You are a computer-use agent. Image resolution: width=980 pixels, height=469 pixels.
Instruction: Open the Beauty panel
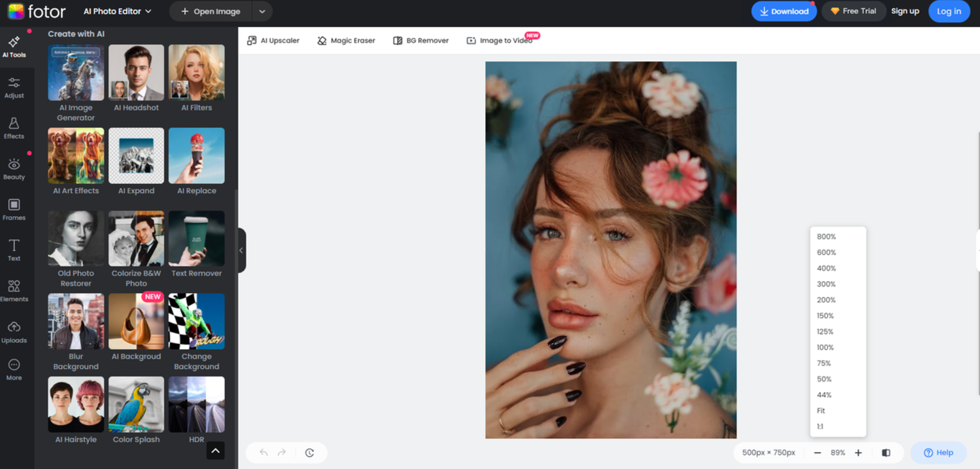(x=14, y=169)
